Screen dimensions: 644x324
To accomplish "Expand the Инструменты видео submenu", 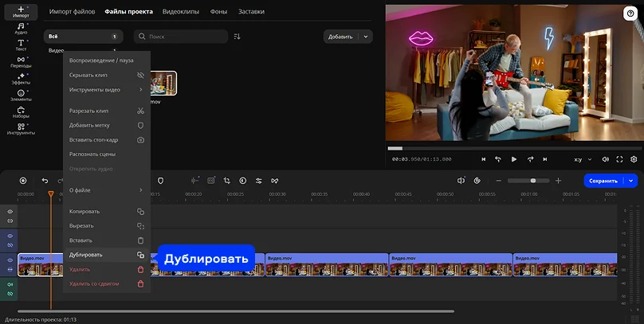I will tap(107, 89).
